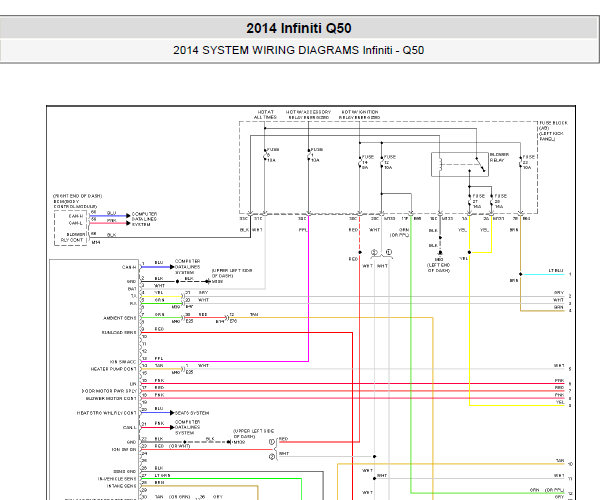Click the 'IGN SW ACC' pin label
This screenshot has height=500, width=601.
123,362
